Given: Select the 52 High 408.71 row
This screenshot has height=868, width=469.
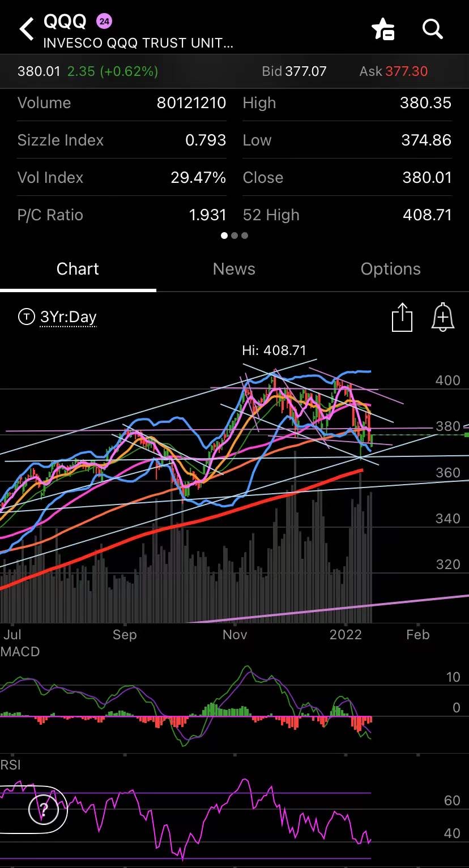Looking at the screenshot, I should click(x=347, y=215).
